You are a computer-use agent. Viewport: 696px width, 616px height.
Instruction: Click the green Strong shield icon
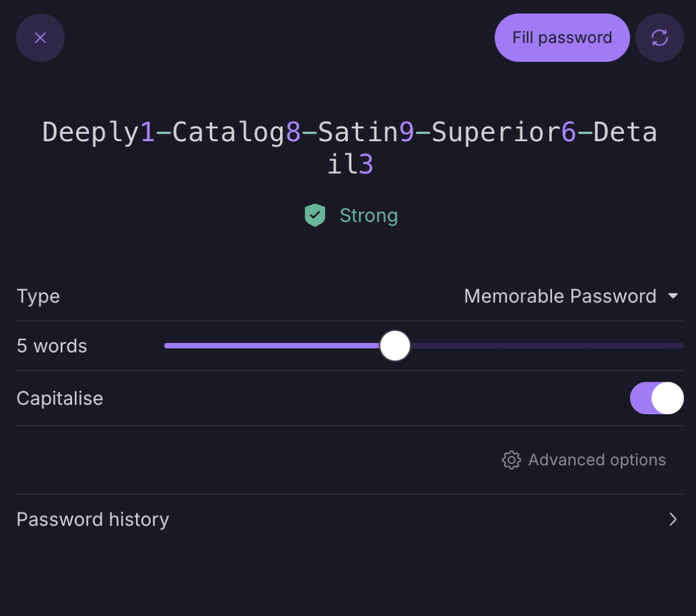(x=315, y=216)
